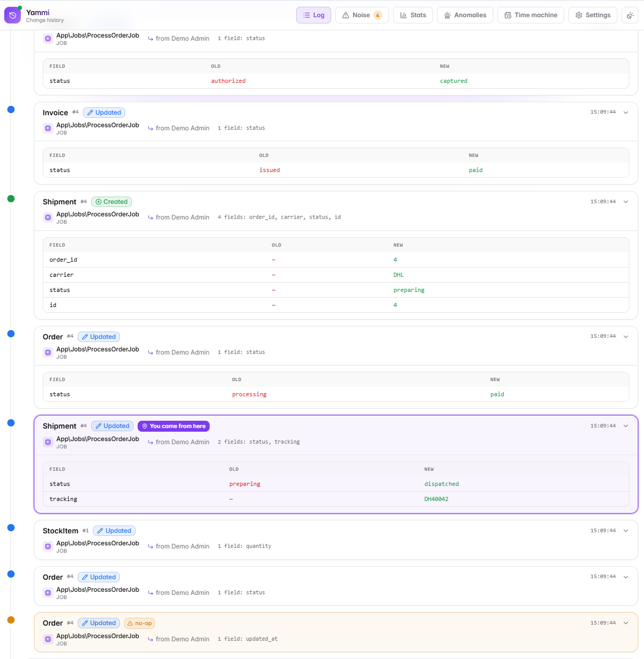This screenshot has width=644, height=659.
Task: Click the 'authorized' old value
Action: tap(228, 81)
